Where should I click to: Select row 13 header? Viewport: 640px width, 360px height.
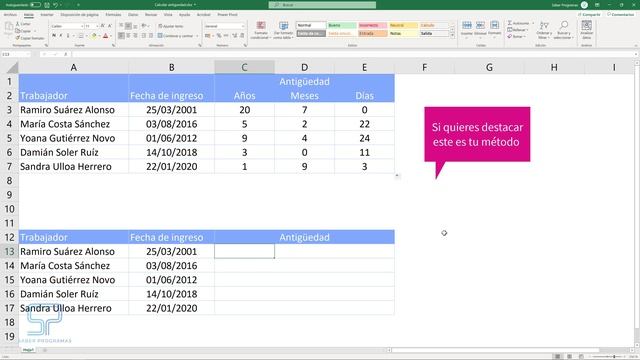pos(9,251)
